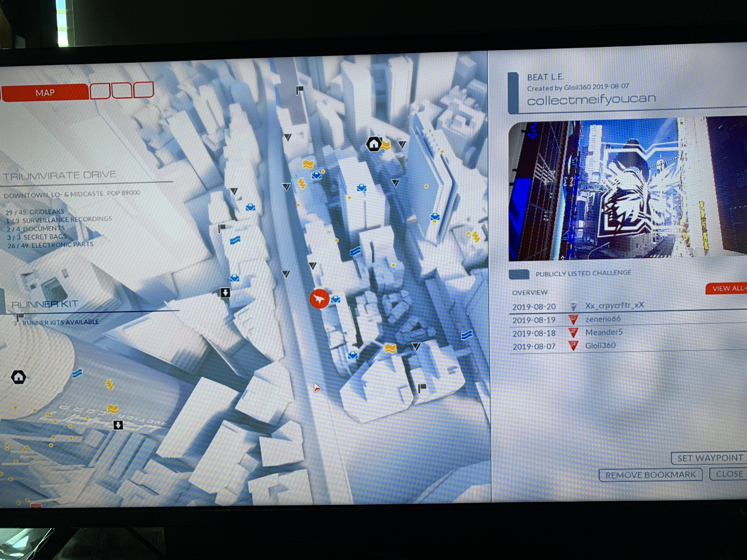
Task: Click the blue dash icon nearest the challenge panel
Action: (x=466, y=335)
